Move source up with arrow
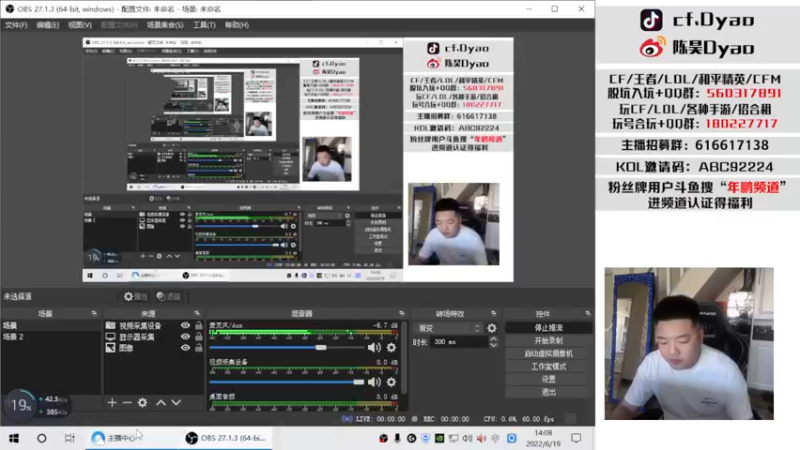The height and width of the screenshot is (450, 800). click(161, 403)
